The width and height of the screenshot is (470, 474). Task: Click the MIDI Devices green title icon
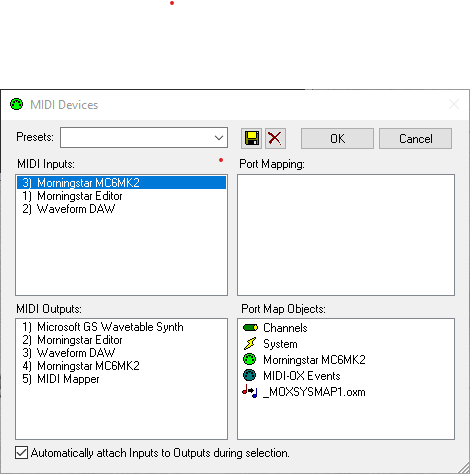[17, 104]
